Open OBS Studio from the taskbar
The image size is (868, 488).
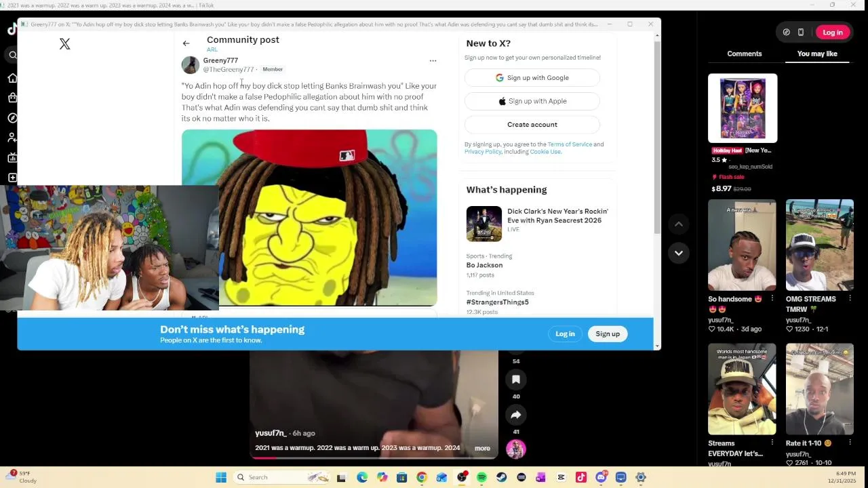(x=462, y=477)
